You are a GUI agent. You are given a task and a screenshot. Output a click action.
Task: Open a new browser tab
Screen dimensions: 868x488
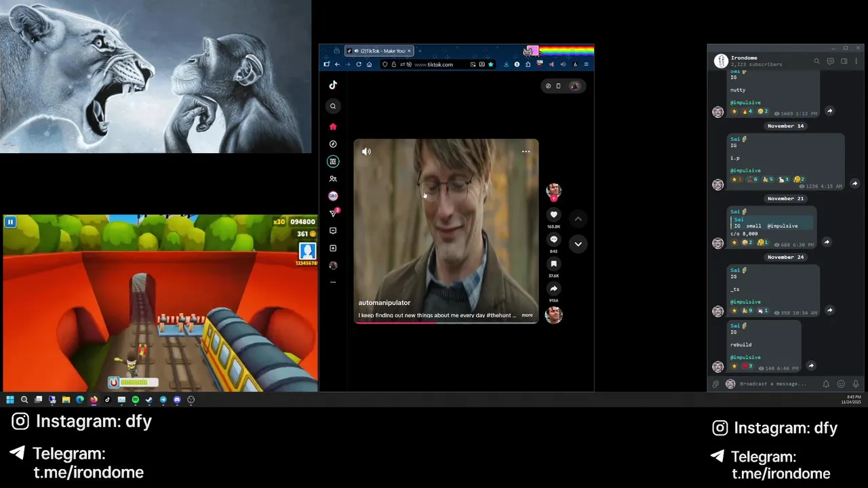(x=420, y=51)
